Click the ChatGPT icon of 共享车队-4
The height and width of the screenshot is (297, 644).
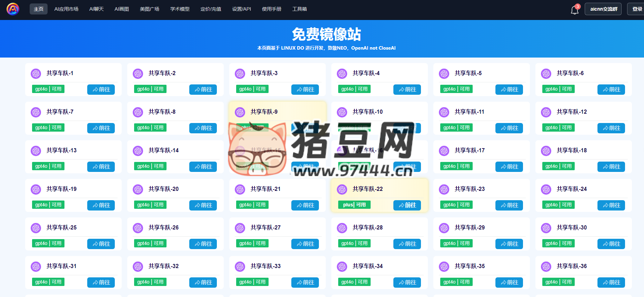pyautogui.click(x=342, y=73)
